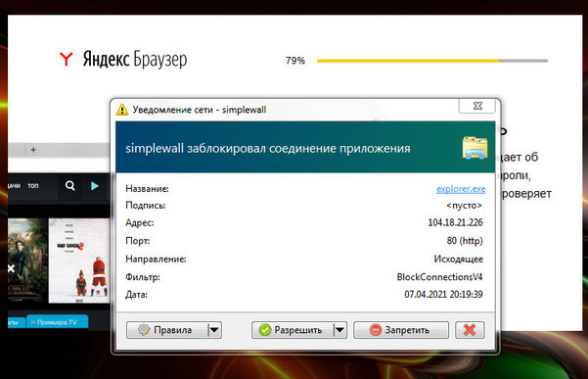This screenshot has width=588, height=379.
Task: Click the search magnifier icon on dark bar
Action: [x=70, y=185]
